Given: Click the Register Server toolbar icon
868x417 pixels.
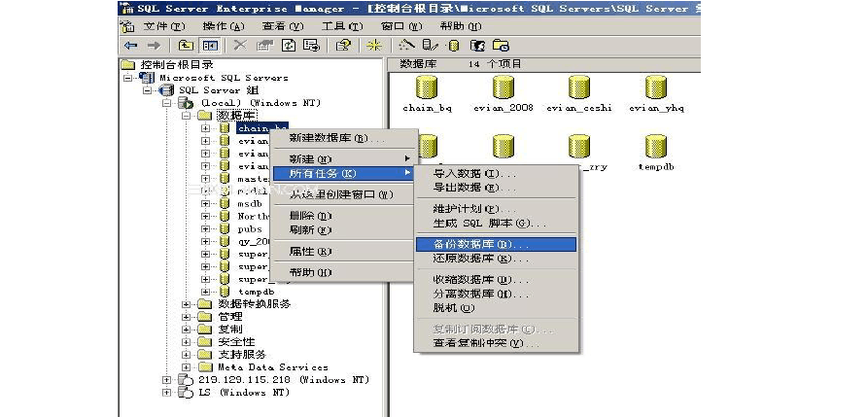Looking at the screenshot, I should pos(431,46).
